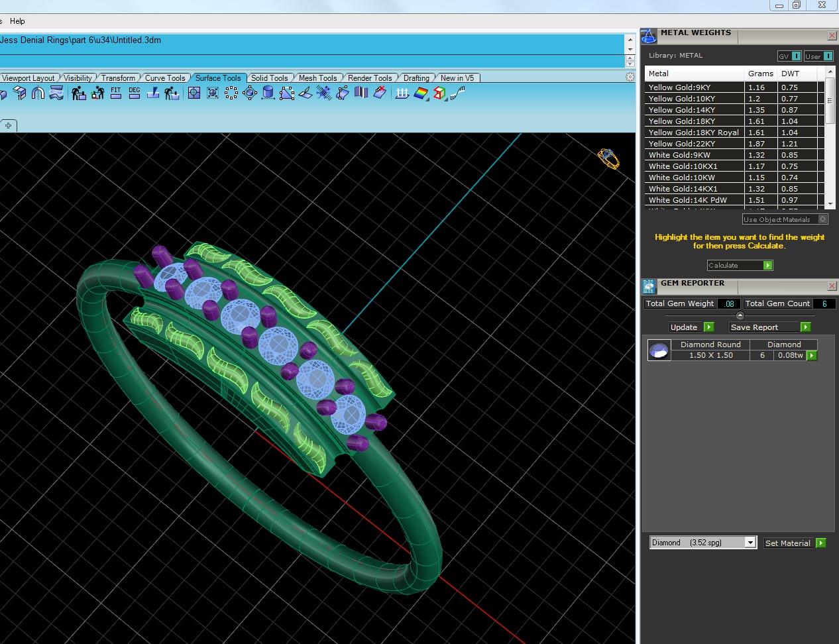Open the Diamond (3.52 spg) material dropdown

tap(750, 543)
